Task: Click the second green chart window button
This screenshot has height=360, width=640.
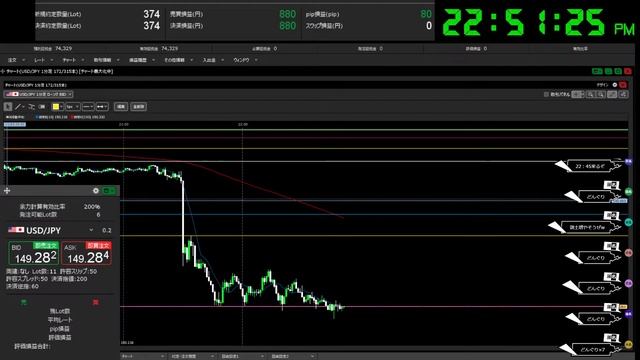Action: (609, 71)
